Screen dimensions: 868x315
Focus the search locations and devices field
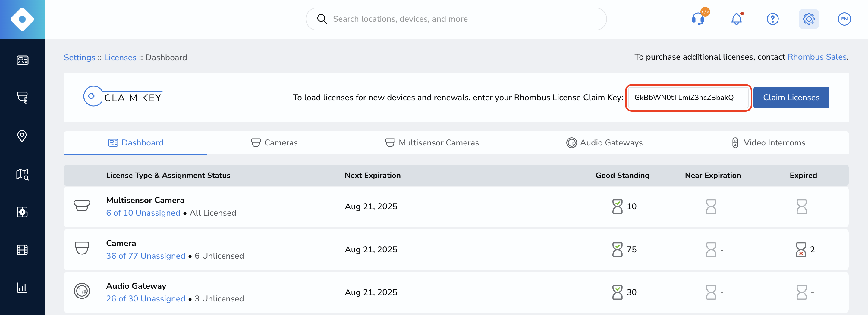[x=456, y=19]
